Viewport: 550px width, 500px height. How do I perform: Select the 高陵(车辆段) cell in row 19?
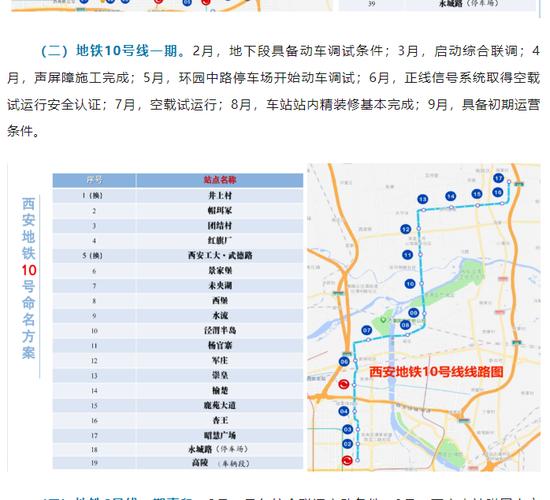[x=220, y=463]
